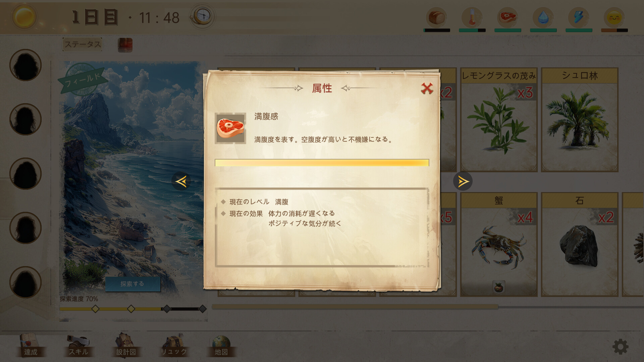Open the スキル skills menu
The image size is (644, 362).
click(78, 345)
